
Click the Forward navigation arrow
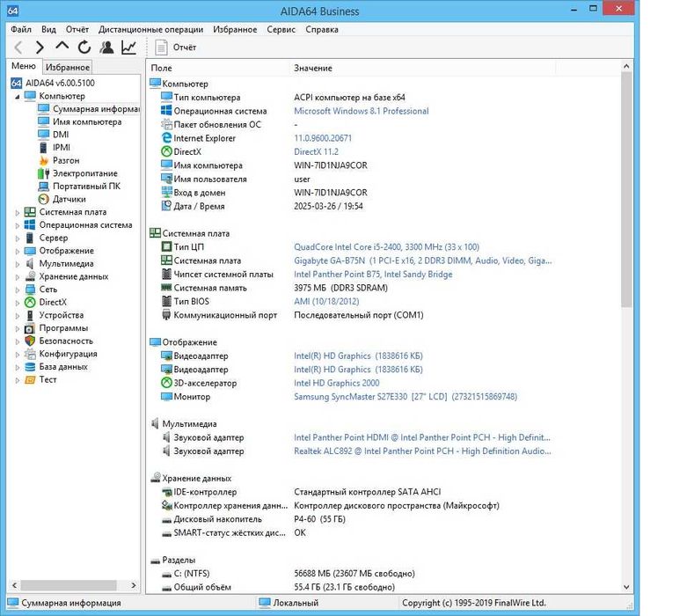tap(40, 48)
